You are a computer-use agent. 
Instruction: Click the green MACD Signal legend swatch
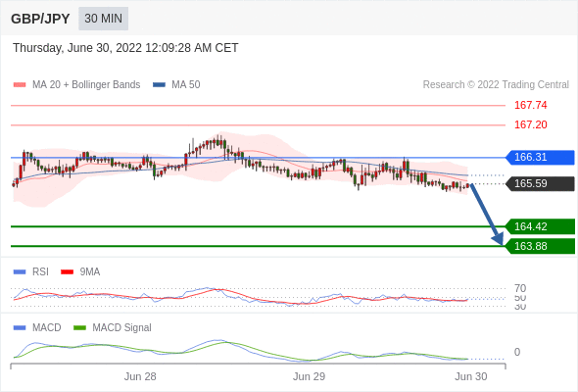click(79, 328)
